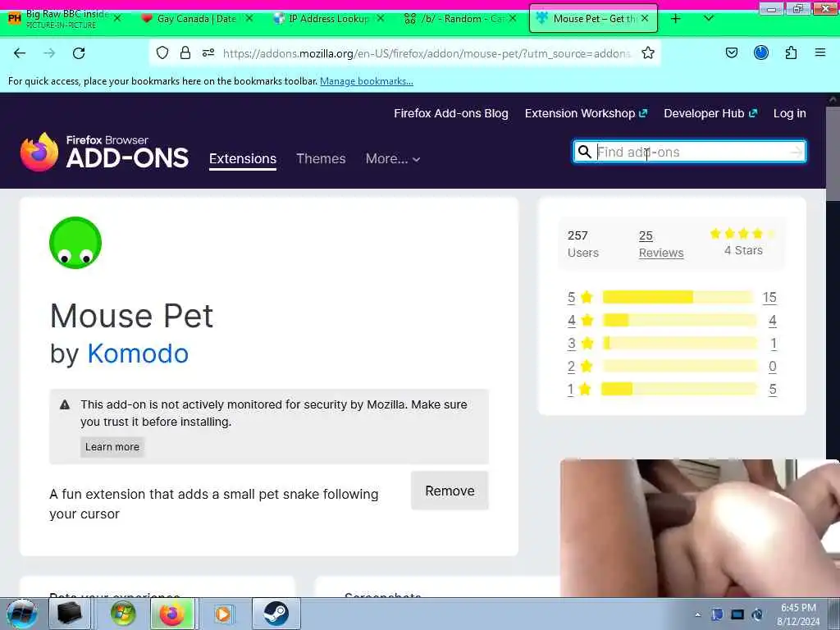Image resolution: width=840 pixels, height=630 pixels.
Task: Click the Manage bookmarks link
Action: click(367, 81)
